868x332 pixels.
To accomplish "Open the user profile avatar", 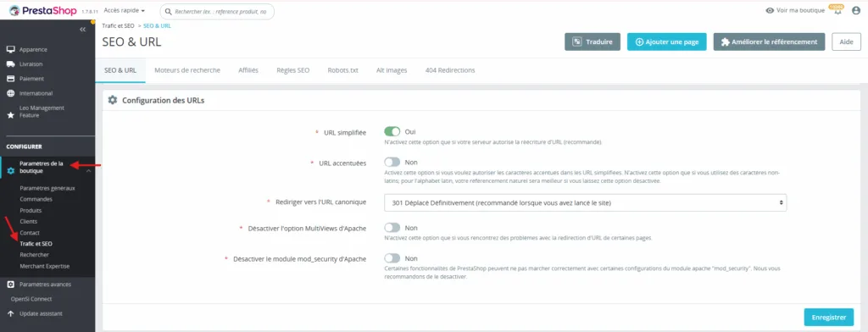I will click(856, 10).
